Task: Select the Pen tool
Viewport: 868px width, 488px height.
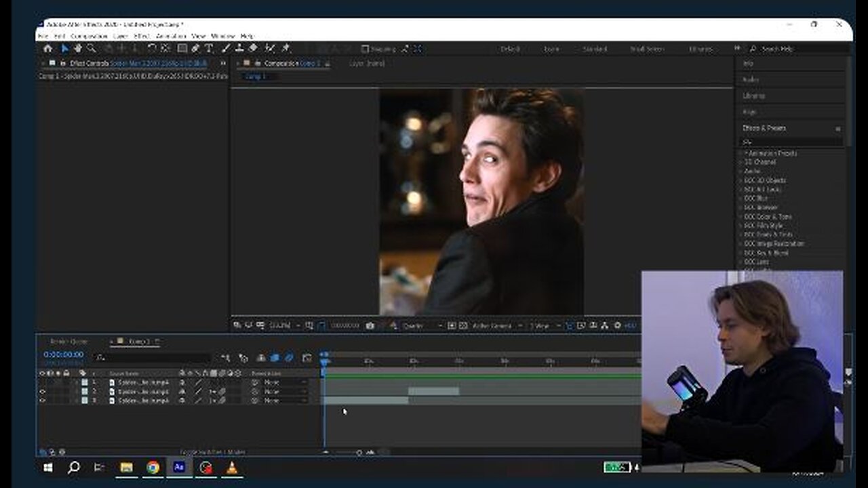Action: [195, 49]
